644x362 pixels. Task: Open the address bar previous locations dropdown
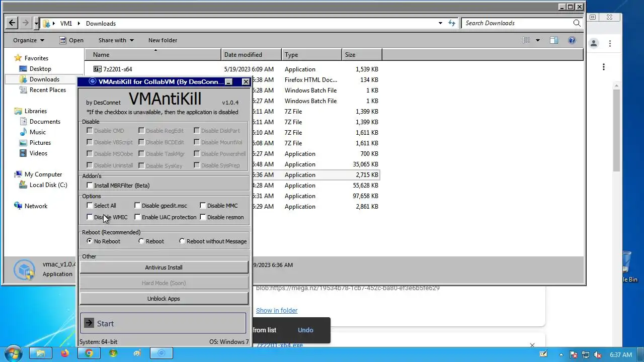440,23
